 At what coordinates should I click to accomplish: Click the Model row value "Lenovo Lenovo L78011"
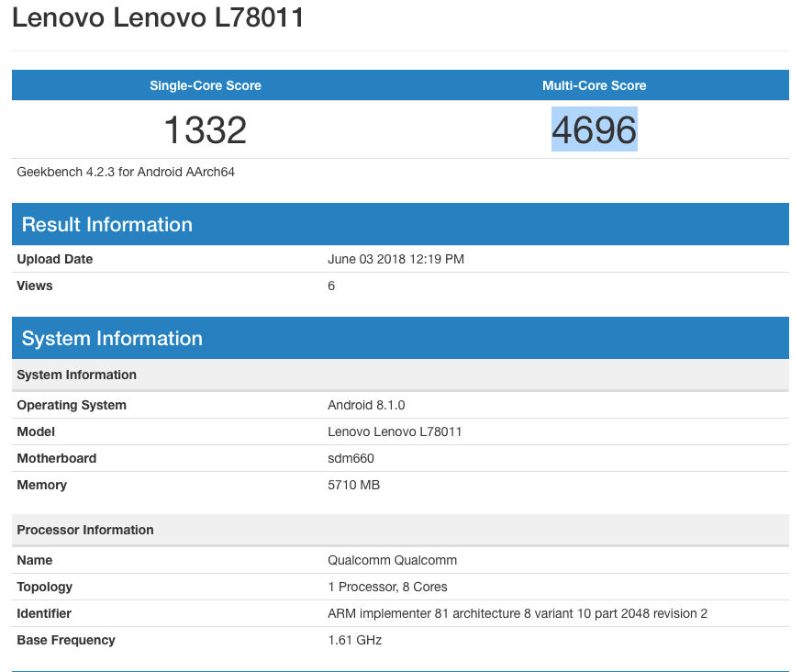tap(395, 431)
